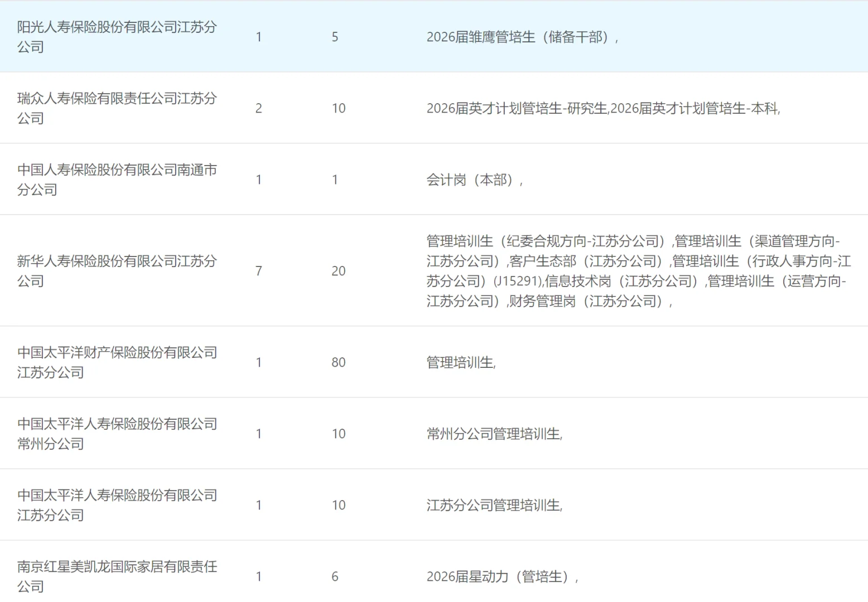Select the value 1 in the 太平洋财产保险 row
The image size is (868, 602).
pos(259,362)
